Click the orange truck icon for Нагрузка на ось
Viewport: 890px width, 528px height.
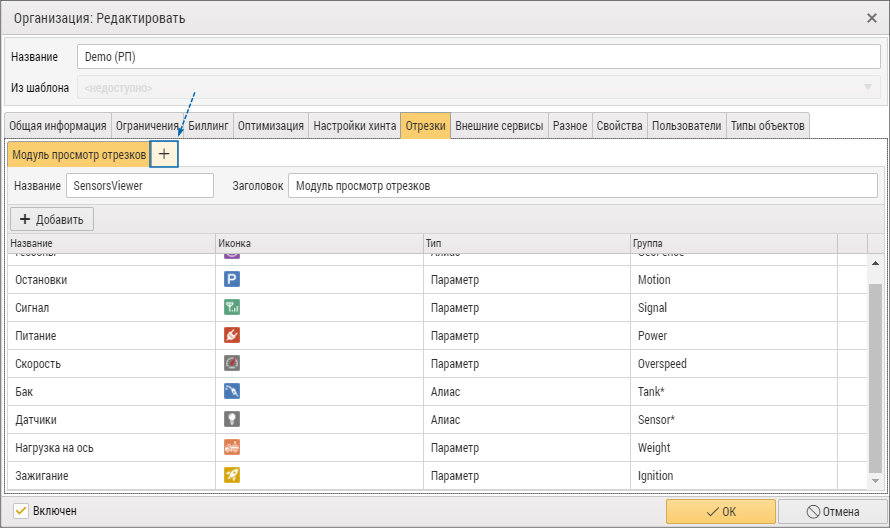tap(232, 447)
